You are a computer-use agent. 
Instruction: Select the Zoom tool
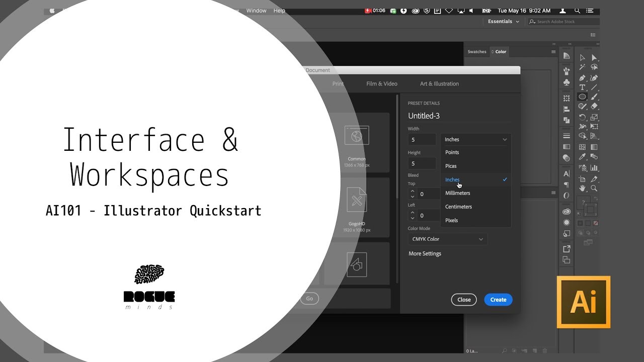pyautogui.click(x=594, y=188)
